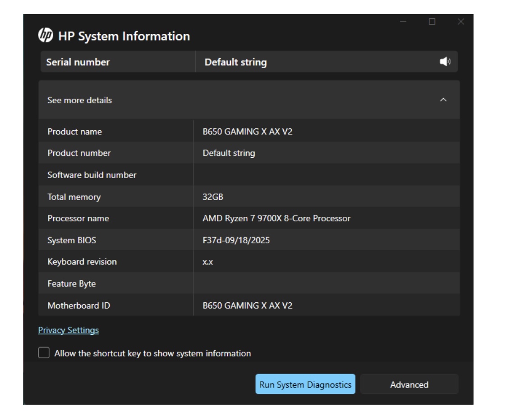Click the Allow the shortcut key label text
The height and width of the screenshot is (420, 506).
pyautogui.click(x=152, y=354)
